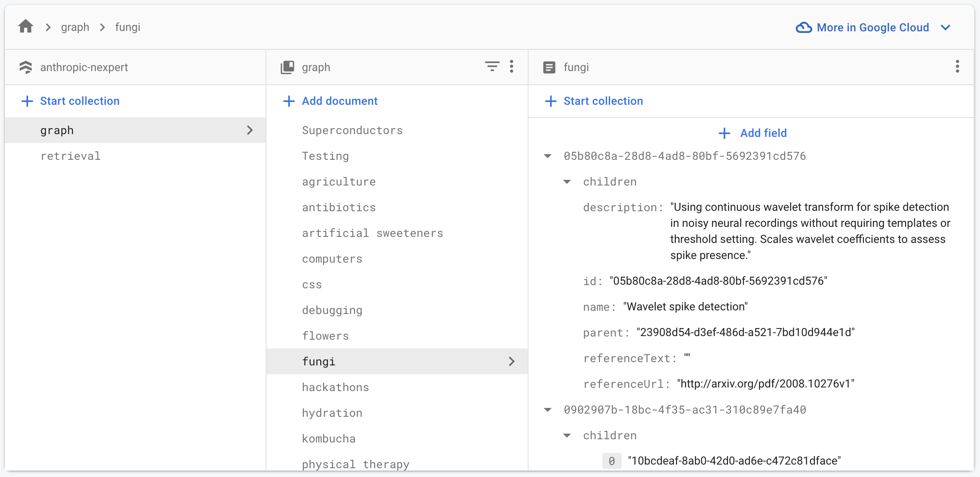Click Add field button
Viewport: 980px width, 477px height.
coord(752,133)
